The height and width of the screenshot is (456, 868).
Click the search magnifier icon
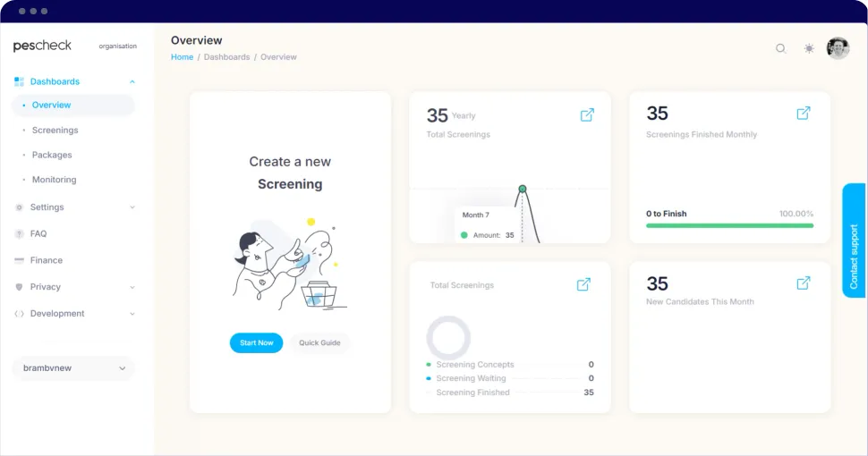click(x=780, y=49)
